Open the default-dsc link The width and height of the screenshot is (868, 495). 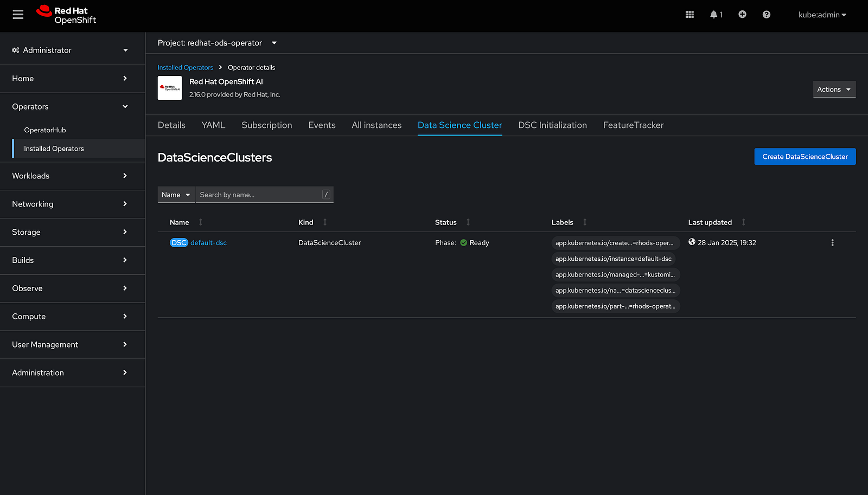(209, 243)
